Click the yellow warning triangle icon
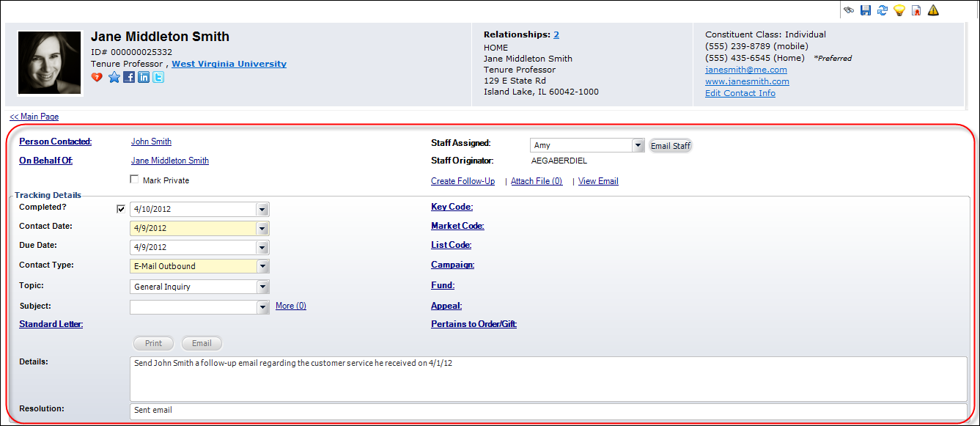 pyautogui.click(x=933, y=10)
